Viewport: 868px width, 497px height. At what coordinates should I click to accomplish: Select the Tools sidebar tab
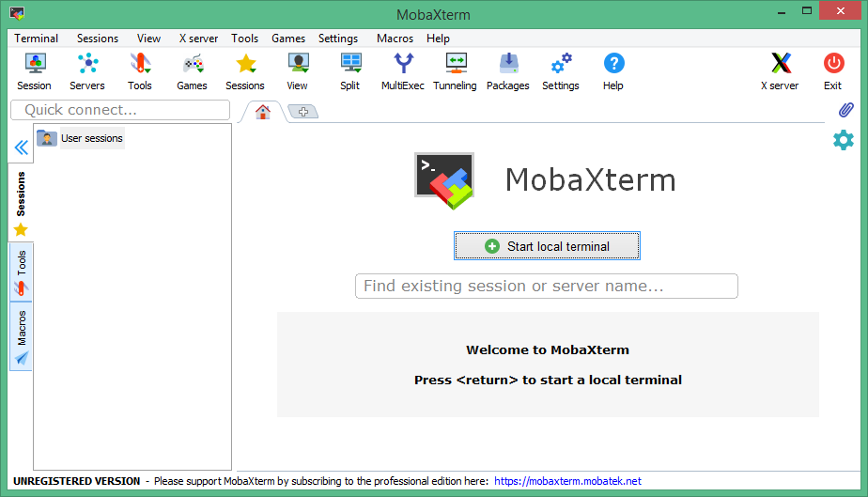tap(21, 272)
